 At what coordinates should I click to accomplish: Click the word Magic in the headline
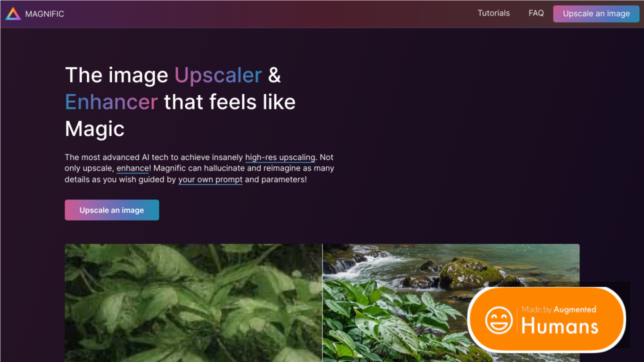(95, 129)
